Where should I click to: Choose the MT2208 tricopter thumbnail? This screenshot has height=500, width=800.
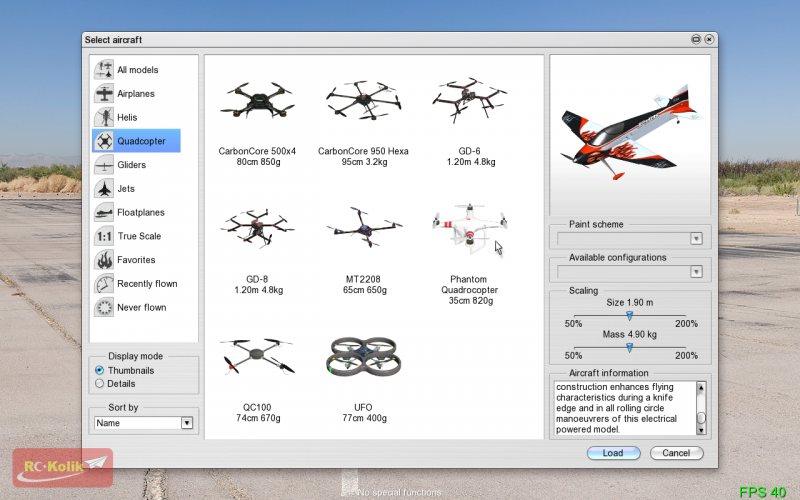(364, 227)
